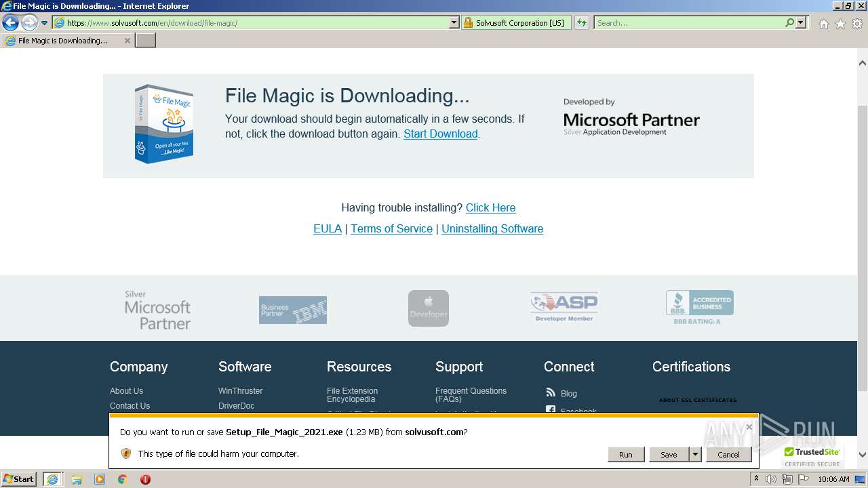868x488 pixels.
Task: Open the Blog link in Connect
Action: click(x=569, y=394)
